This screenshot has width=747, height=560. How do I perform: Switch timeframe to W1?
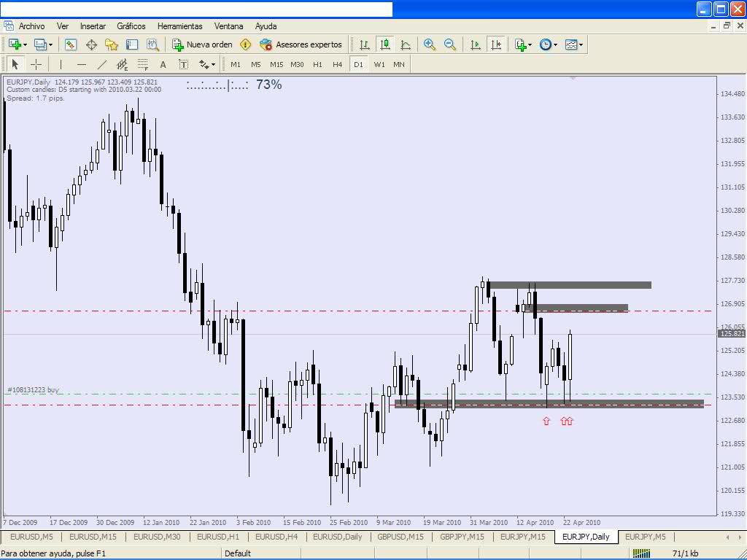click(x=379, y=64)
